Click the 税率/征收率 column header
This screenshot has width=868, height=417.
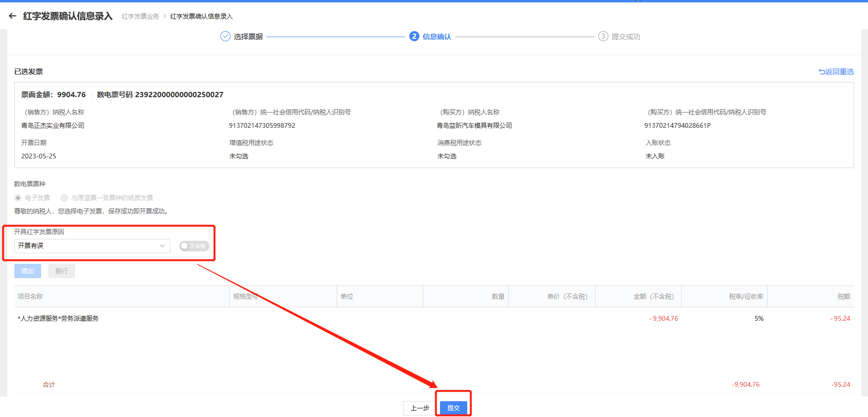(746, 296)
